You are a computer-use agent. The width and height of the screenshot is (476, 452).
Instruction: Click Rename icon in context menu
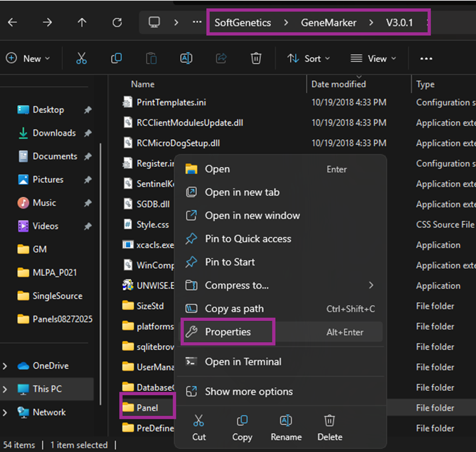[x=286, y=421]
